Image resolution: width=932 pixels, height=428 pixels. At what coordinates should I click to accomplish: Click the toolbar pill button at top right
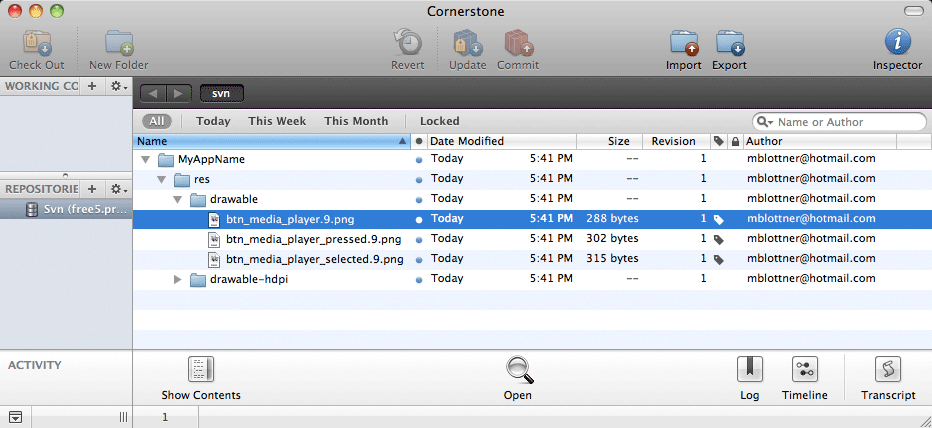pos(914,11)
